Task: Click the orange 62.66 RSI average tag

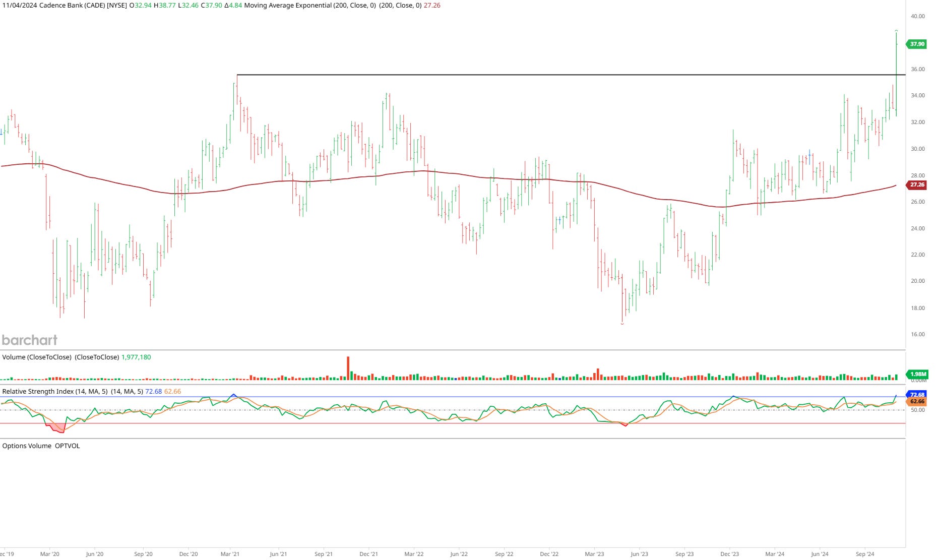Action: pos(917,402)
